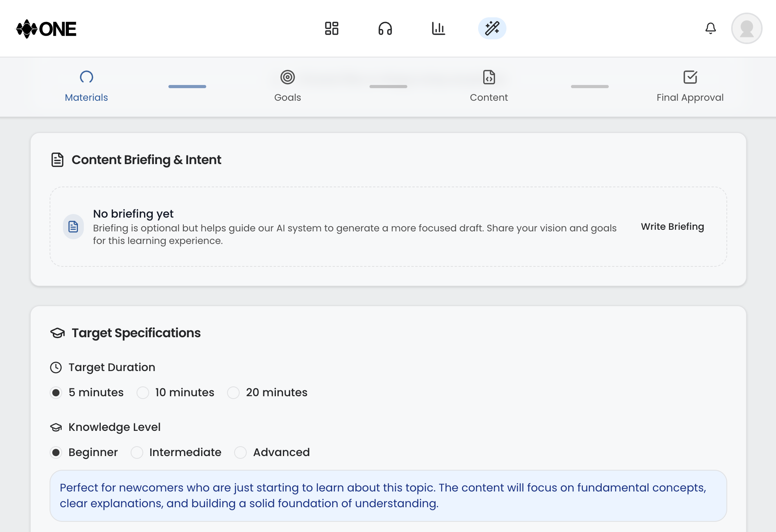Choose Intermediate knowledge level

137,453
